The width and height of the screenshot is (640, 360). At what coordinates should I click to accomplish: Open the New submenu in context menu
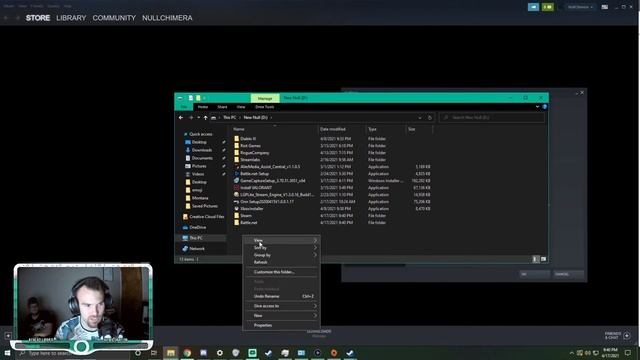[281, 316]
